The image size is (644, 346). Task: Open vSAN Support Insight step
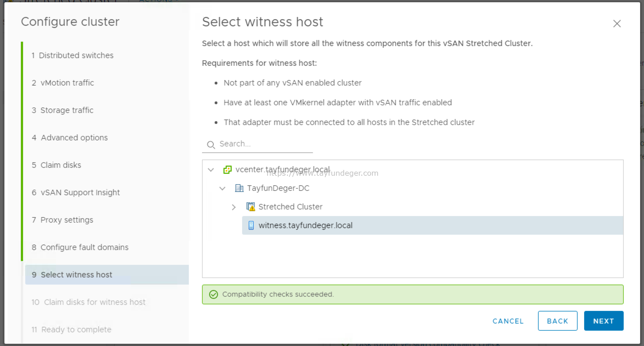(76, 192)
